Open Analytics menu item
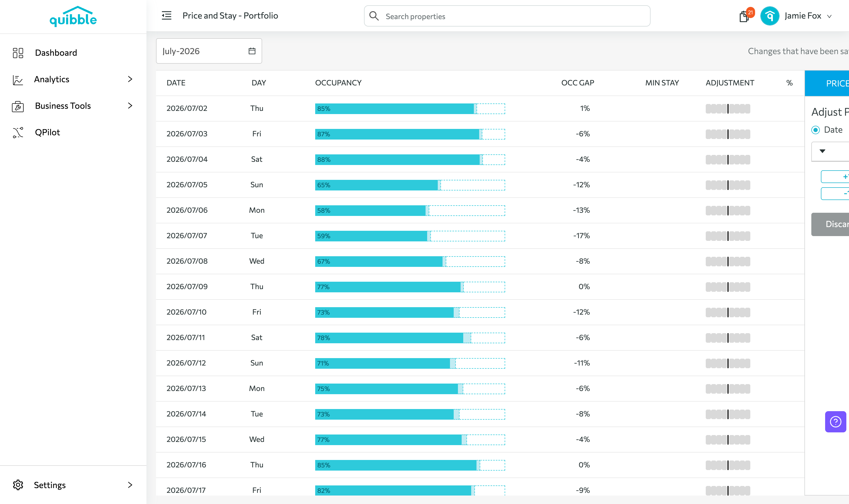This screenshot has height=504, width=849. coord(52,79)
